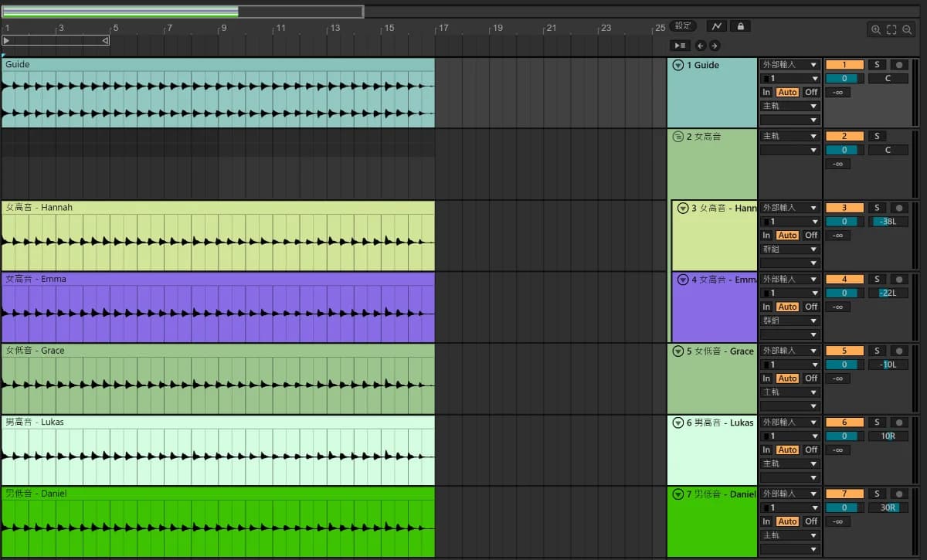The height and width of the screenshot is (560, 927).
Task: Arm the 1 Guide track for recording
Action: tap(899, 65)
